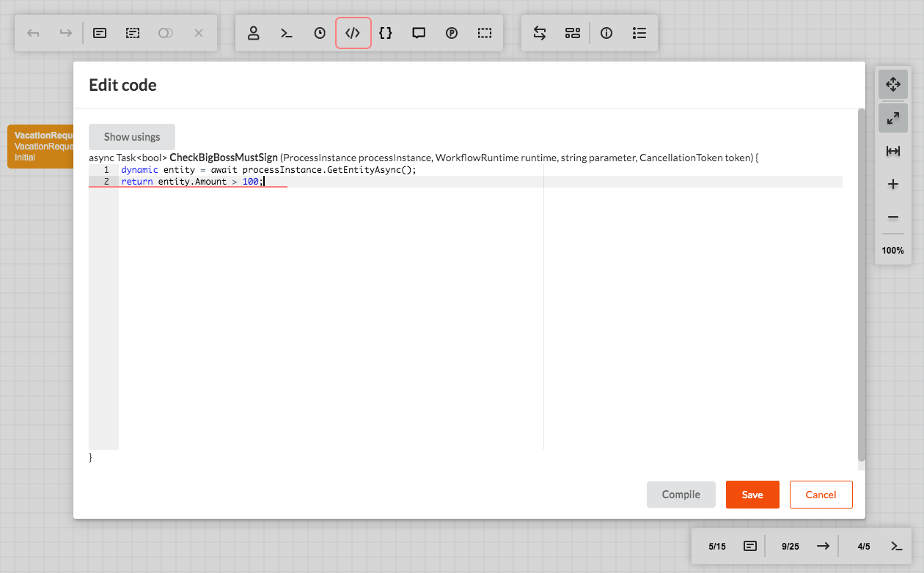This screenshot has width=924, height=573.
Task: Open the code actions icon
Action: [353, 33]
